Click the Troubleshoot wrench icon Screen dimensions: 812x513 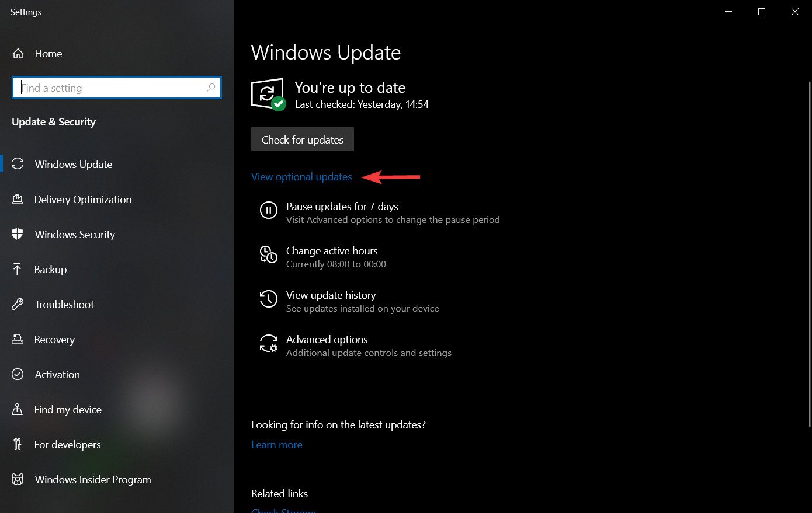[x=18, y=304]
